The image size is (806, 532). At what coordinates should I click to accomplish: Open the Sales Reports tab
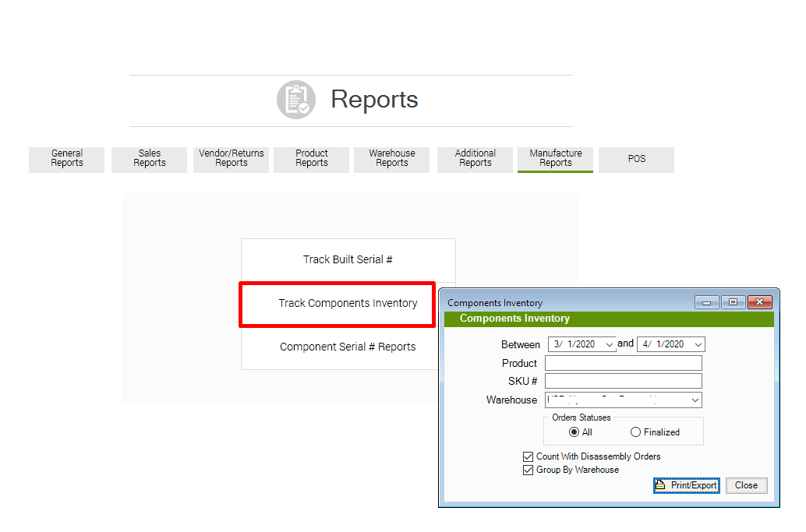pos(150,159)
